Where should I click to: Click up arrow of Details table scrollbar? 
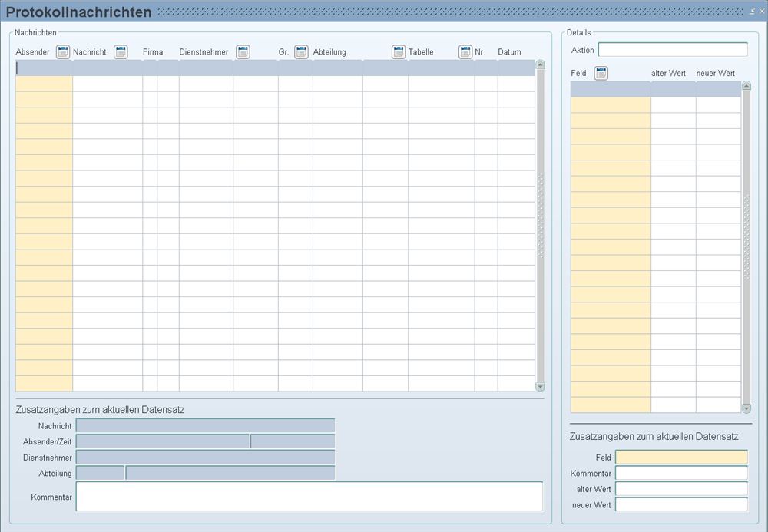tap(746, 86)
